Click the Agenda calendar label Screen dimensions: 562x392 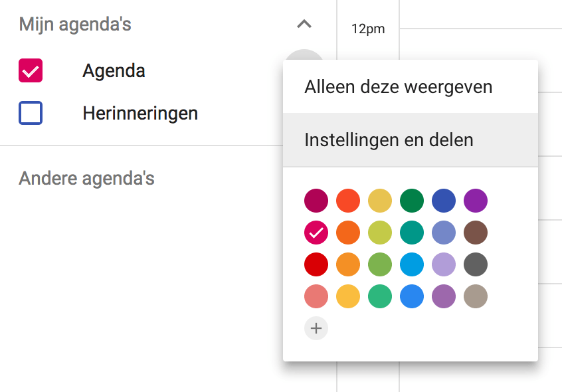pos(114,70)
